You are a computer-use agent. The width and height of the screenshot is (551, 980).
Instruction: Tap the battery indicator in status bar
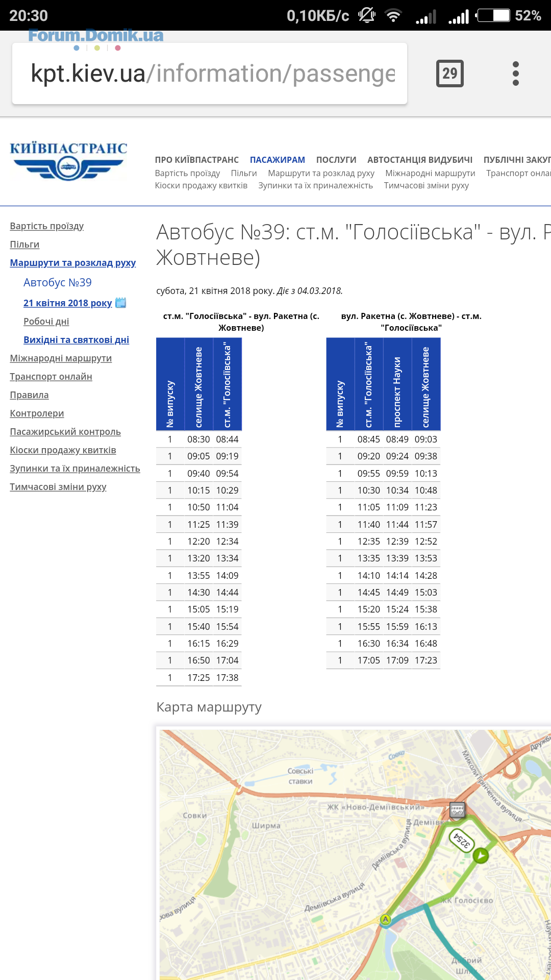pos(494,15)
